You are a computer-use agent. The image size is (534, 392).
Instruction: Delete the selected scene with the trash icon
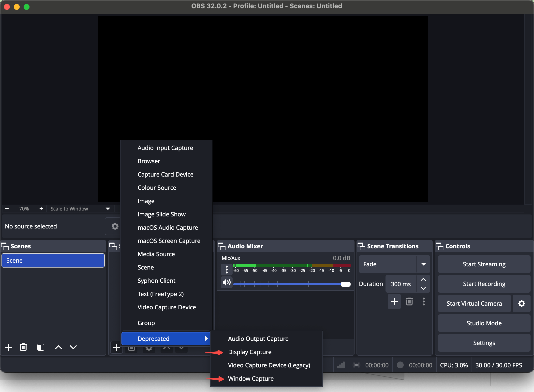[x=23, y=347]
